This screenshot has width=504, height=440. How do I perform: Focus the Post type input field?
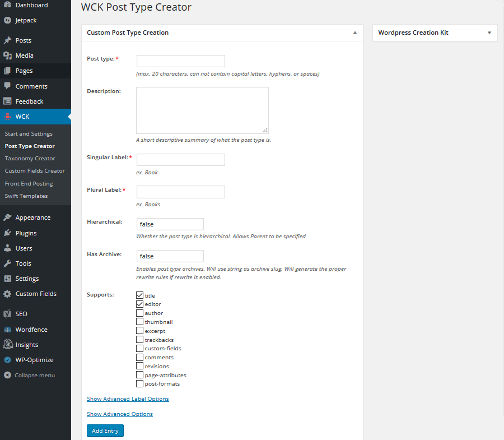tap(181, 61)
